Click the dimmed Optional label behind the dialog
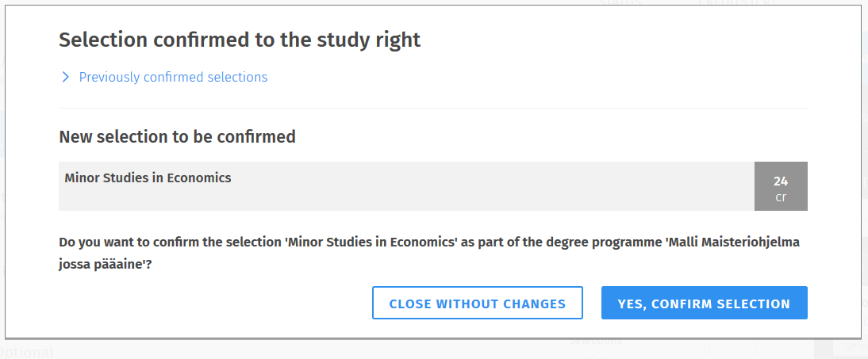868x359 pixels. pyautogui.click(x=28, y=353)
